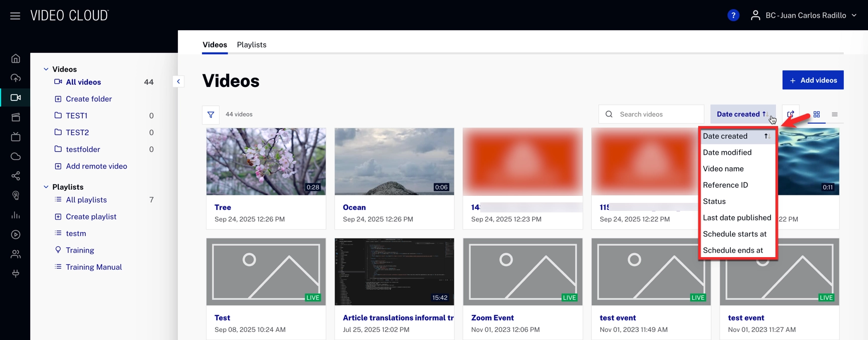Open the filter funnel icon
Screen dimensions: 868x340
(211, 115)
